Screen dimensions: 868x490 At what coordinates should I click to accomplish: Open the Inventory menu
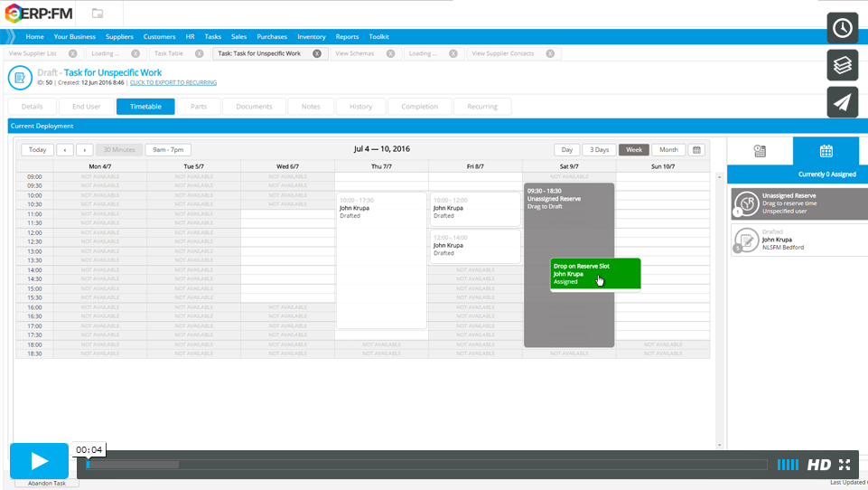click(311, 37)
